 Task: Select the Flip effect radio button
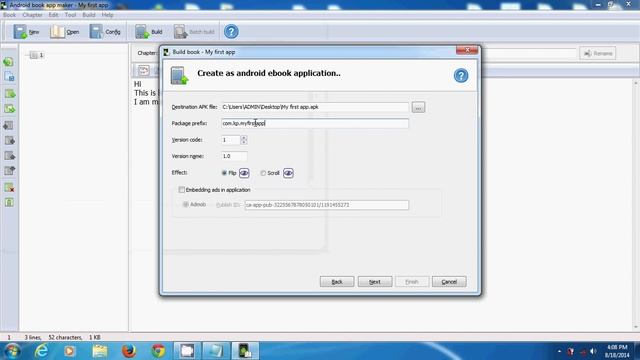click(224, 173)
